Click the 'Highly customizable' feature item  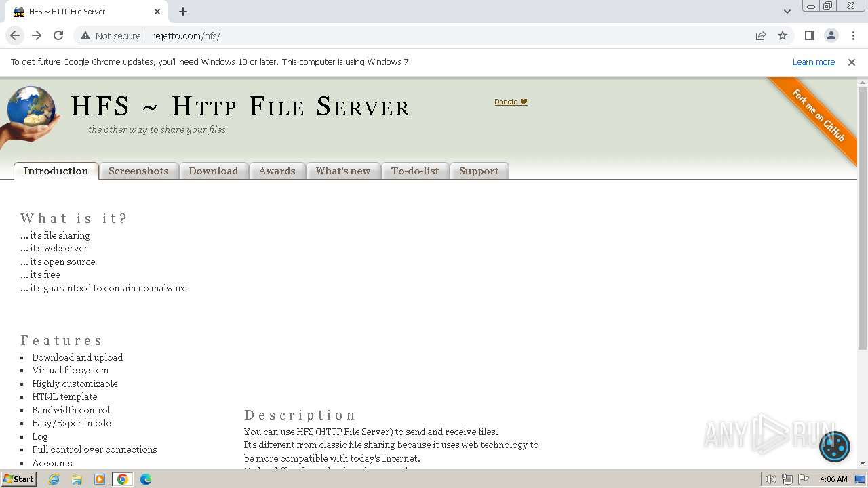click(x=75, y=384)
